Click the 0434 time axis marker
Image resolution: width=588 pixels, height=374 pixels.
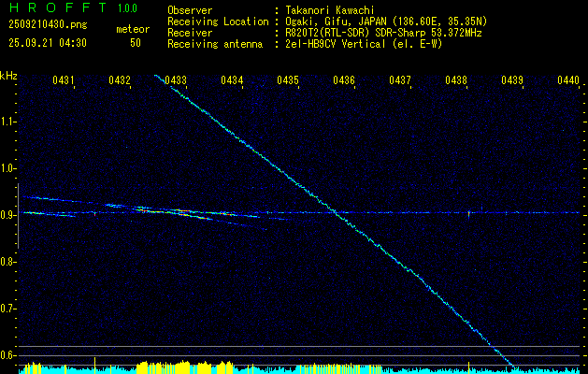click(232, 79)
